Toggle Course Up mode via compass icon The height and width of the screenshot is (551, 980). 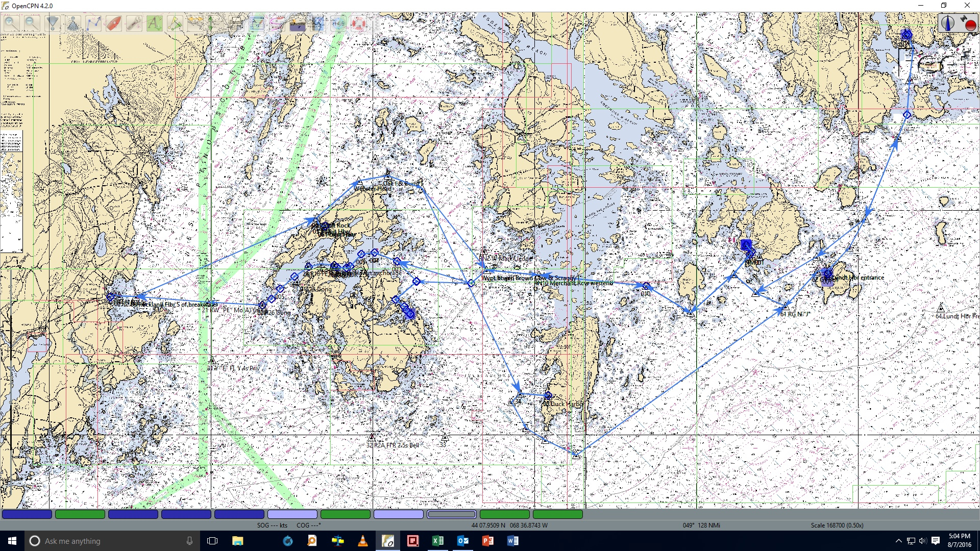[x=948, y=23]
